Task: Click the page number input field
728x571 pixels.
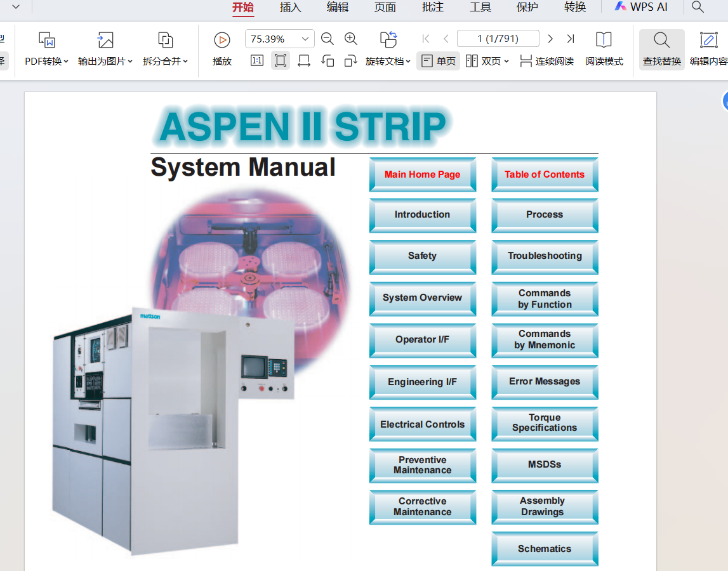Action: pos(498,39)
